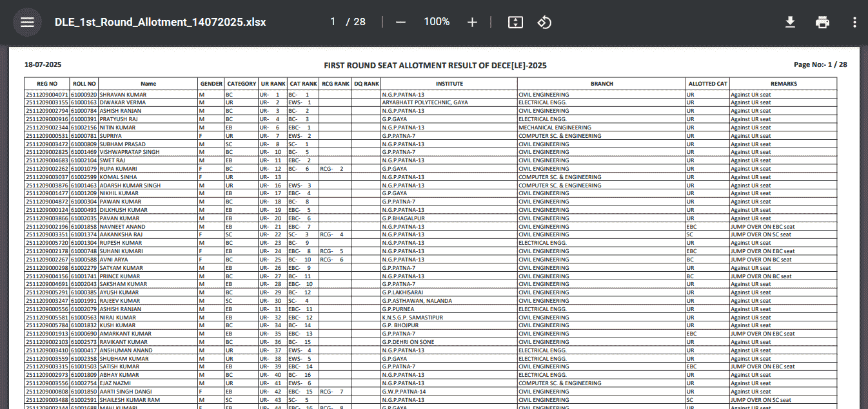
Task: Toggle fit to page view
Action: coord(515,22)
